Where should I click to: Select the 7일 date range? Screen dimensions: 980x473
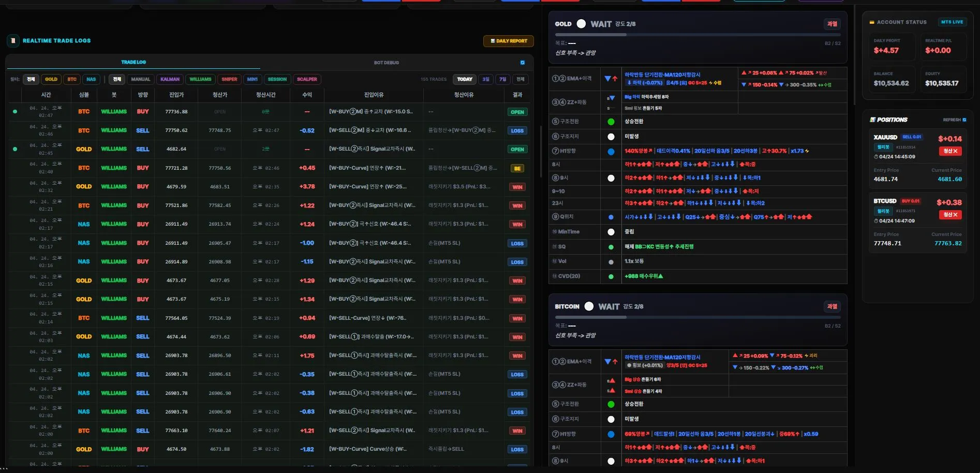click(502, 79)
